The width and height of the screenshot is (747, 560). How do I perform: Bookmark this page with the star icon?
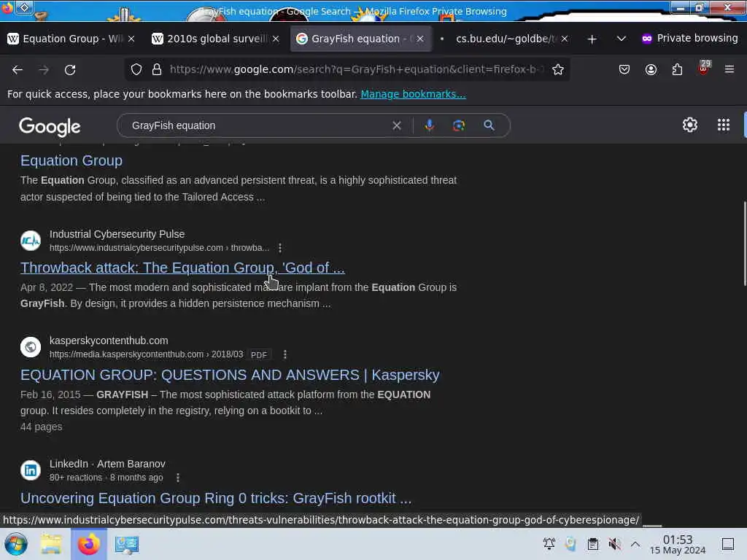558,69
